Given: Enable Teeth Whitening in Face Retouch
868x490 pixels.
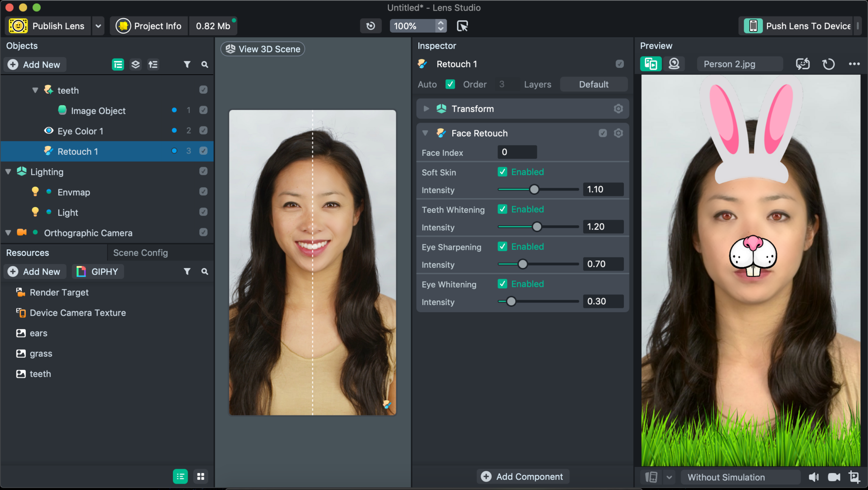Looking at the screenshot, I should point(503,209).
